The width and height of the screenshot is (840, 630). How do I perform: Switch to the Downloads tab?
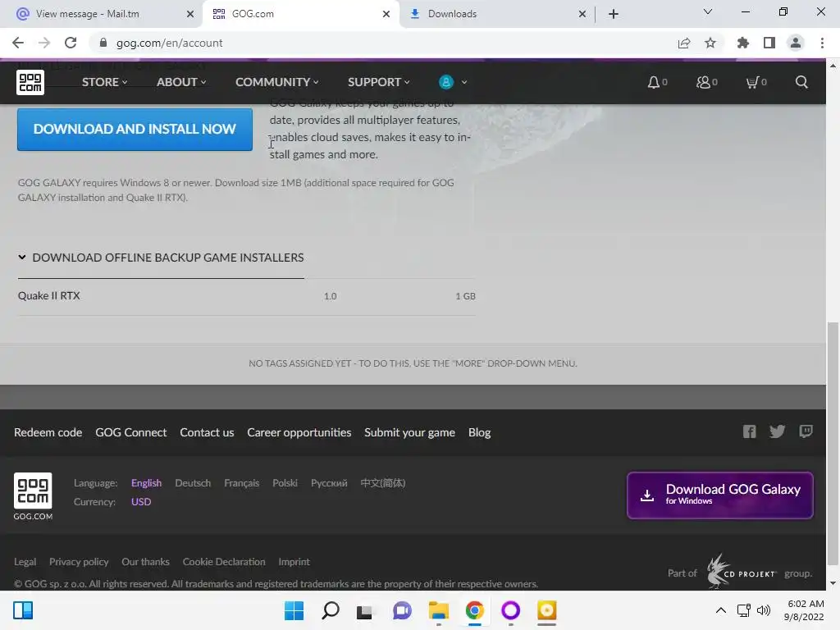tap(498, 14)
